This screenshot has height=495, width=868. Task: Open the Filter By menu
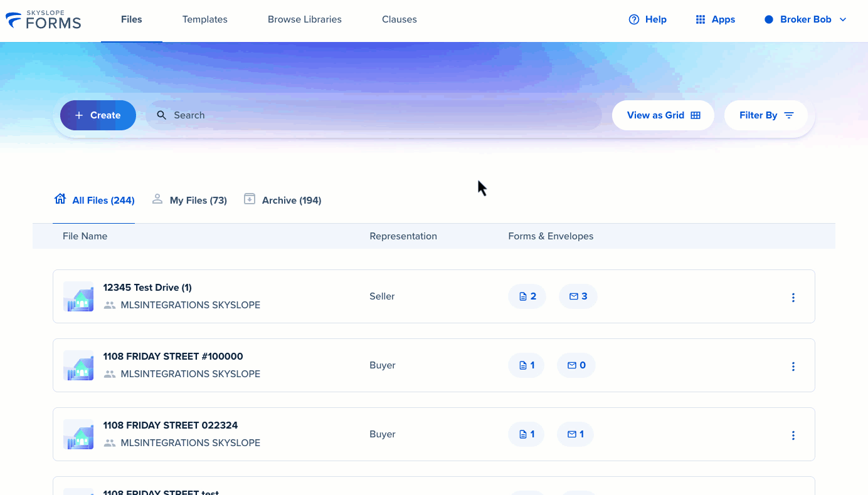(x=766, y=115)
